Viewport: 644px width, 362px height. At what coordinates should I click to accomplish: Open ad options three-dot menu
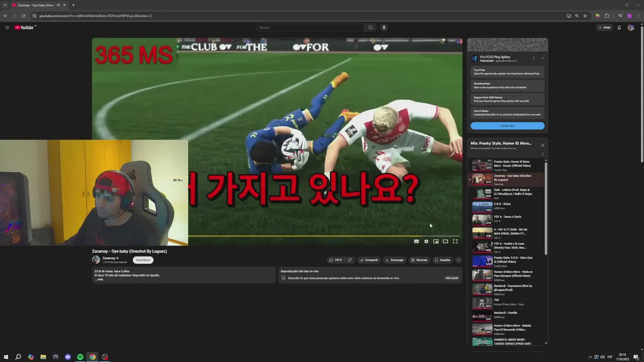(x=534, y=58)
